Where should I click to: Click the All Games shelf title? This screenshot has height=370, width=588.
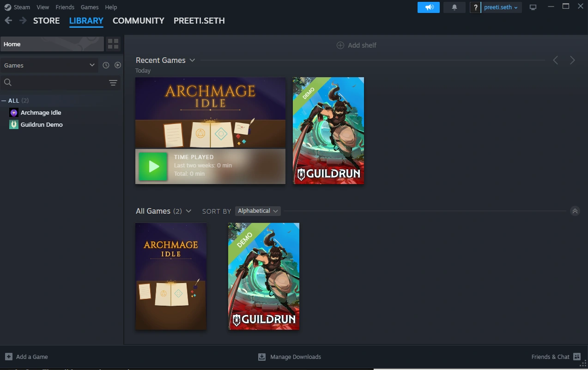(x=153, y=211)
